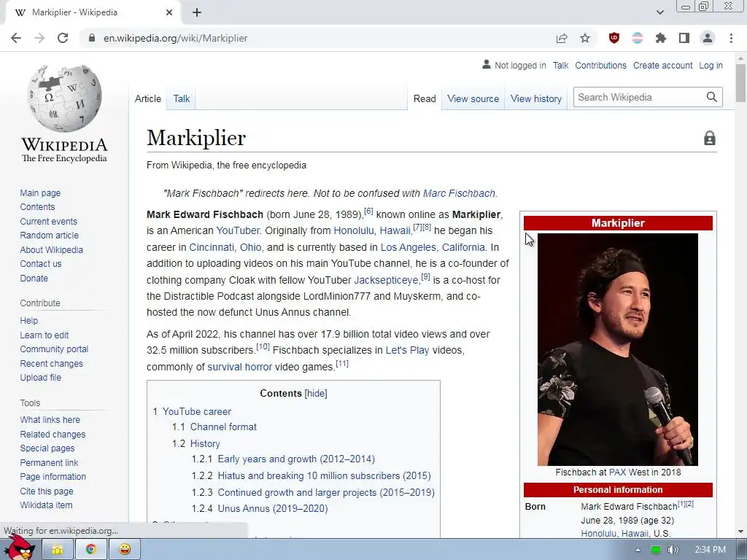The image size is (747, 560).
Task: Click the Wikipedia globe logo
Action: tap(64, 98)
